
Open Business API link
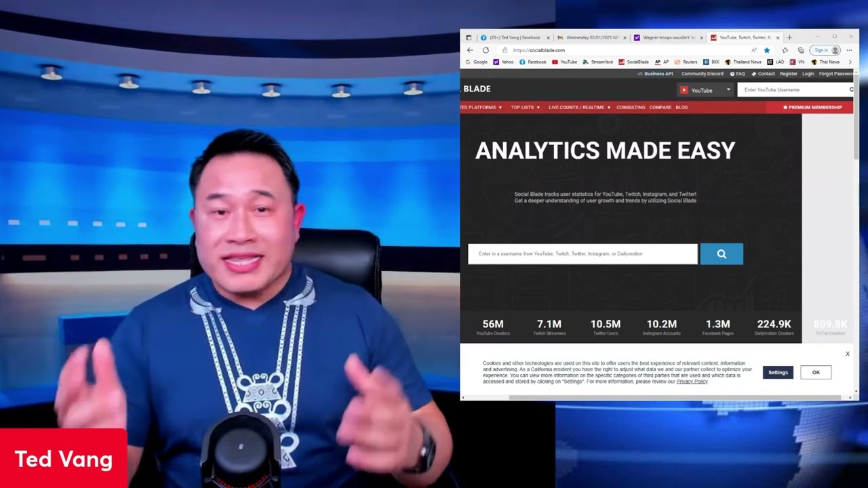[x=656, y=74]
